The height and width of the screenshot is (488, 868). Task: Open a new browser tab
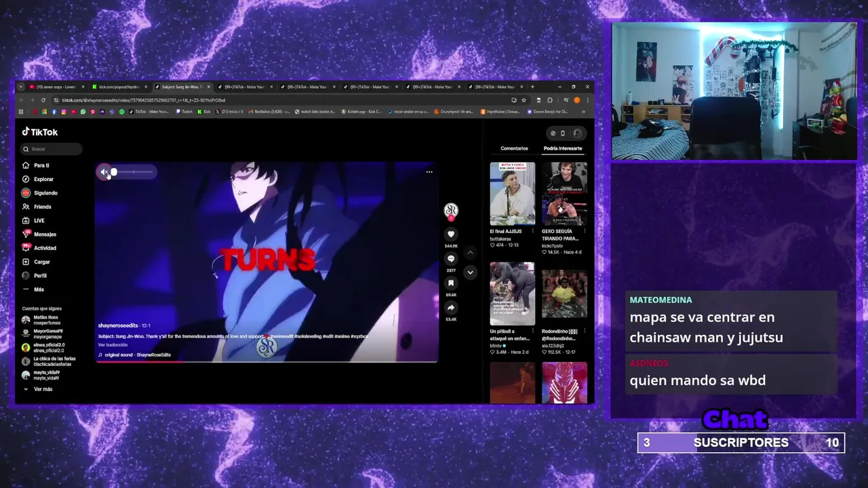[532, 87]
